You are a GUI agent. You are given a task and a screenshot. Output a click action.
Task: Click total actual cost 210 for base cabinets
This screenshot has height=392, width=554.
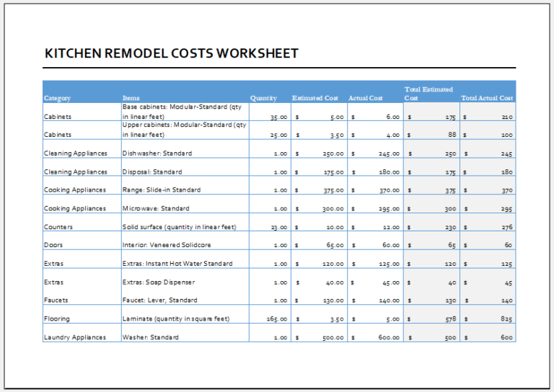[x=488, y=112]
